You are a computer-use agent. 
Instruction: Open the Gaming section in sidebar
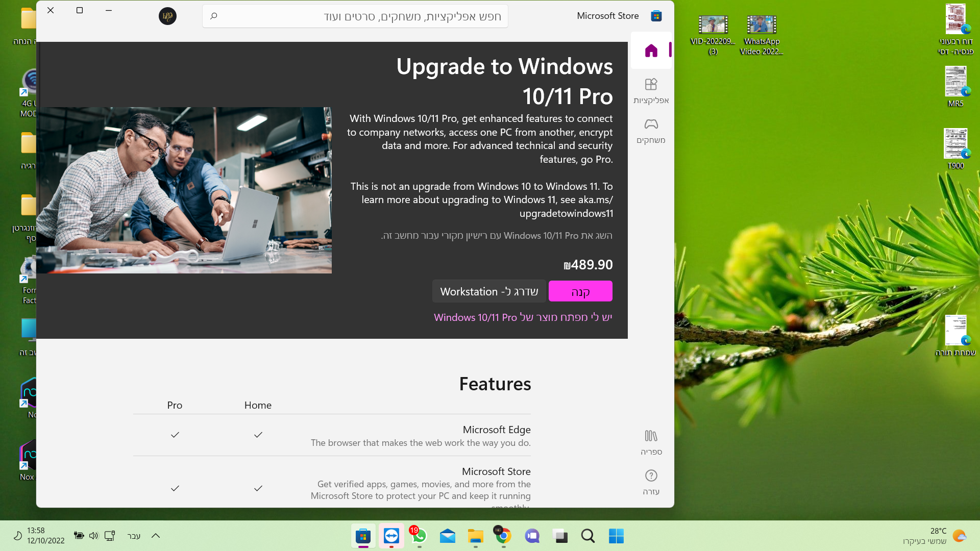point(651,131)
